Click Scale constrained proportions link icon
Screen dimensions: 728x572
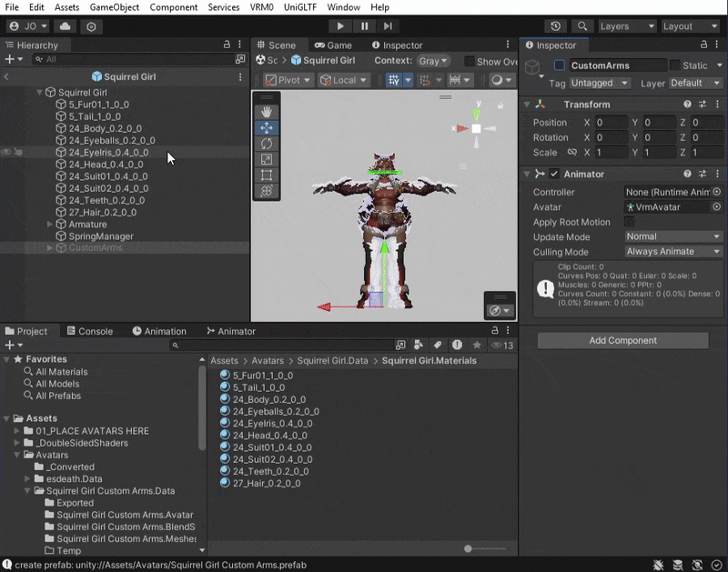tap(572, 152)
